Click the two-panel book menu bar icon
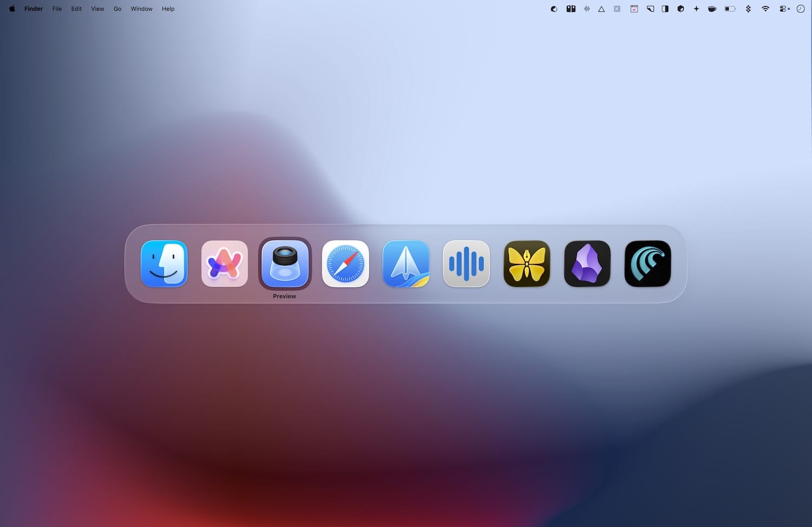 point(571,9)
